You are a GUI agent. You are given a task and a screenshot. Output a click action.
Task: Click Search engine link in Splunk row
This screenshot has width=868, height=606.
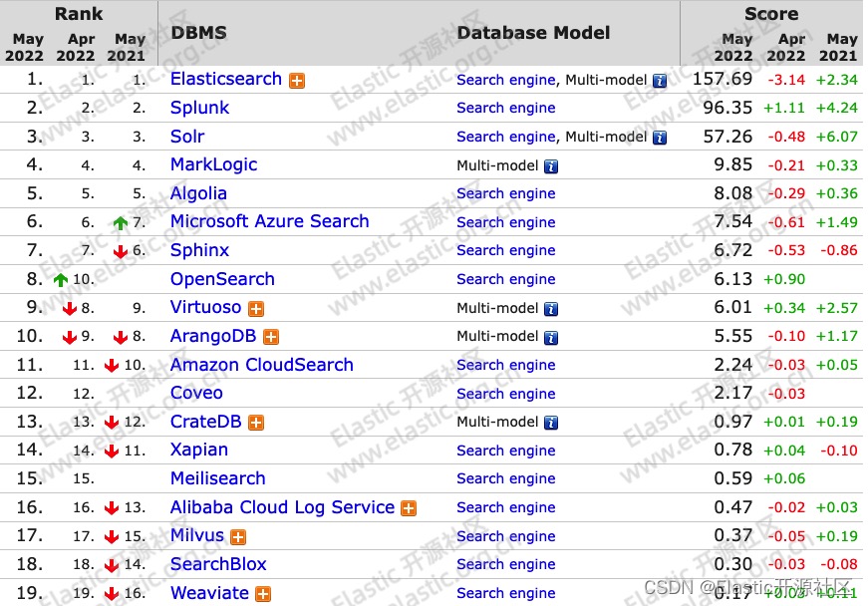click(506, 108)
